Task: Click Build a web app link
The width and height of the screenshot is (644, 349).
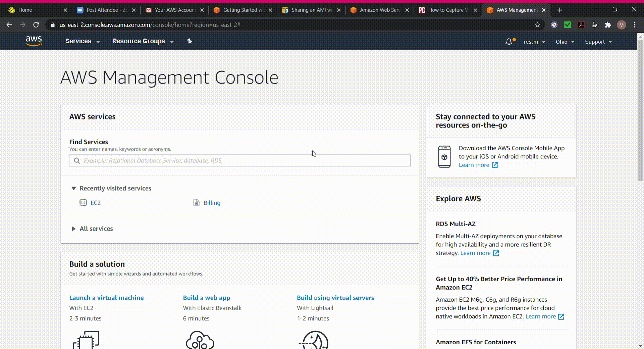Action: pos(206,298)
